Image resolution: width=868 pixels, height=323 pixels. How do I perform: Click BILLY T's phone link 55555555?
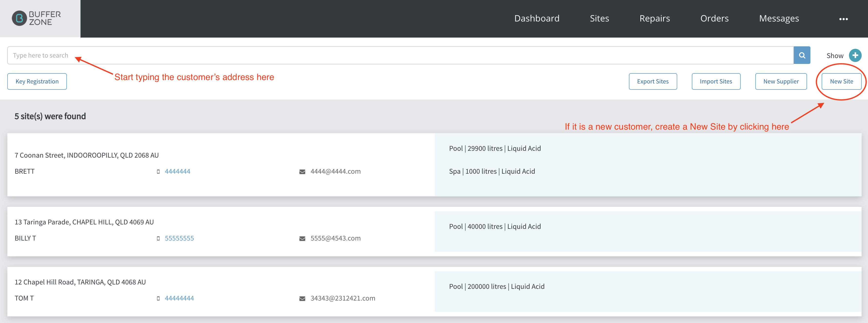pyautogui.click(x=179, y=238)
